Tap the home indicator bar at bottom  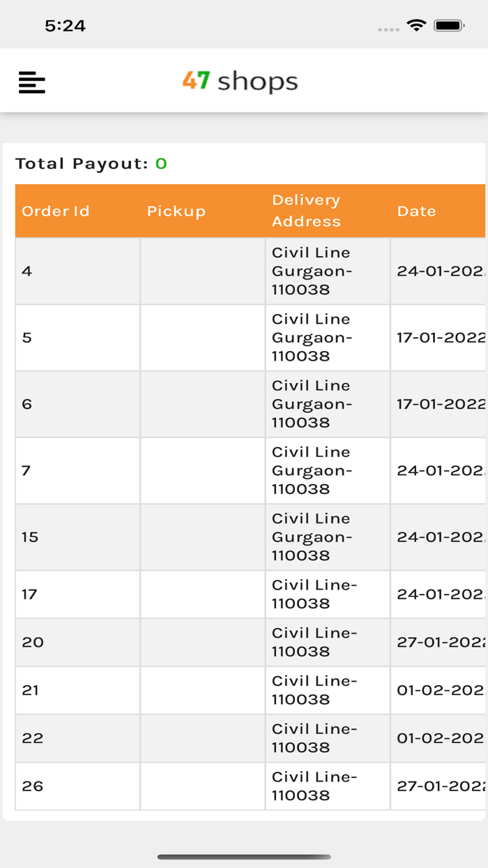click(244, 854)
